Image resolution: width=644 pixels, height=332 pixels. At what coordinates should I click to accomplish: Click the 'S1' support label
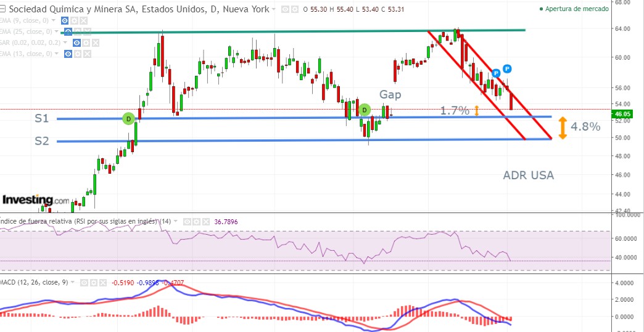(42, 119)
